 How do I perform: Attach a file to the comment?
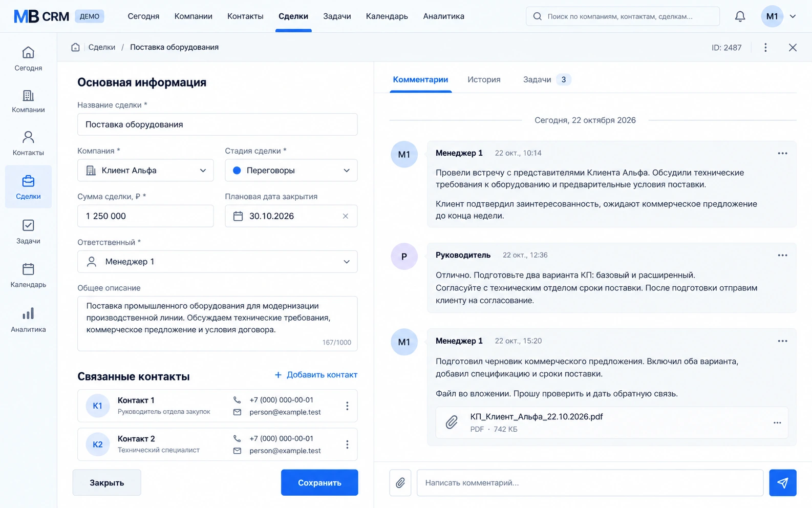[400, 483]
